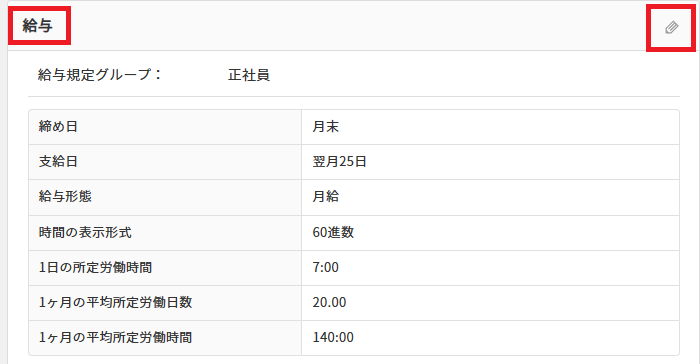Click the 1日の所定労働時間 row label

(x=96, y=267)
